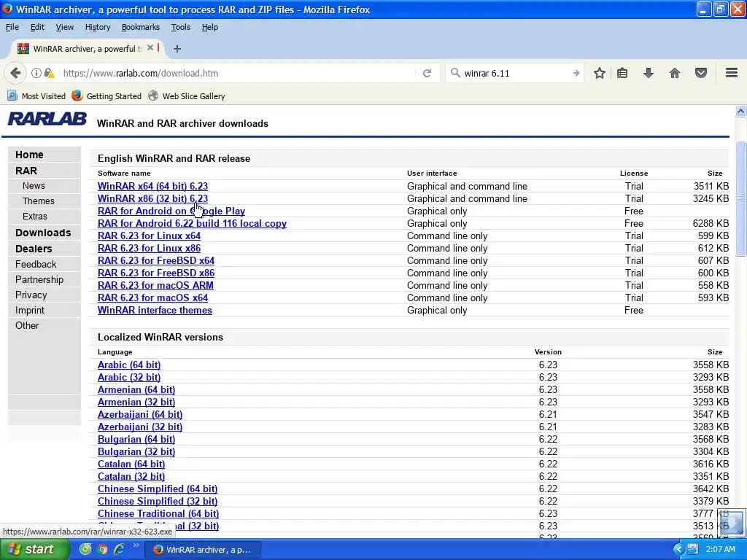The image size is (747, 560).
Task: Launch Internet Explorer from quick launch
Action: point(119,549)
